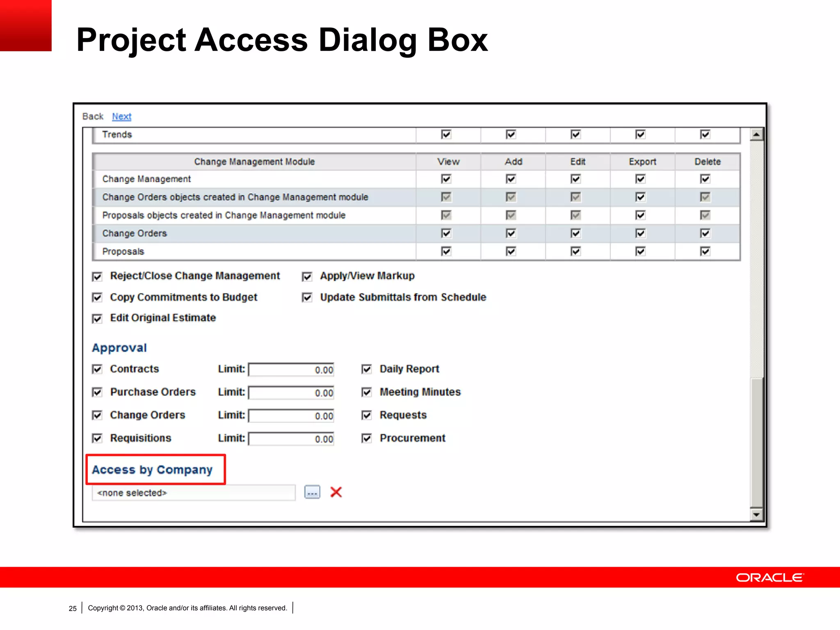Toggle Contracts approval checkbox
This screenshot has width=840, height=630.
click(x=97, y=369)
